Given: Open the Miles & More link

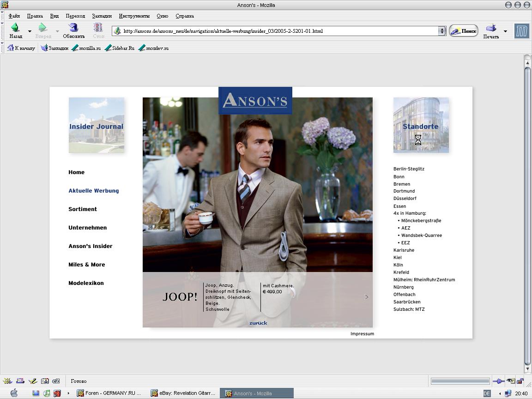Looking at the screenshot, I should click(x=86, y=265).
